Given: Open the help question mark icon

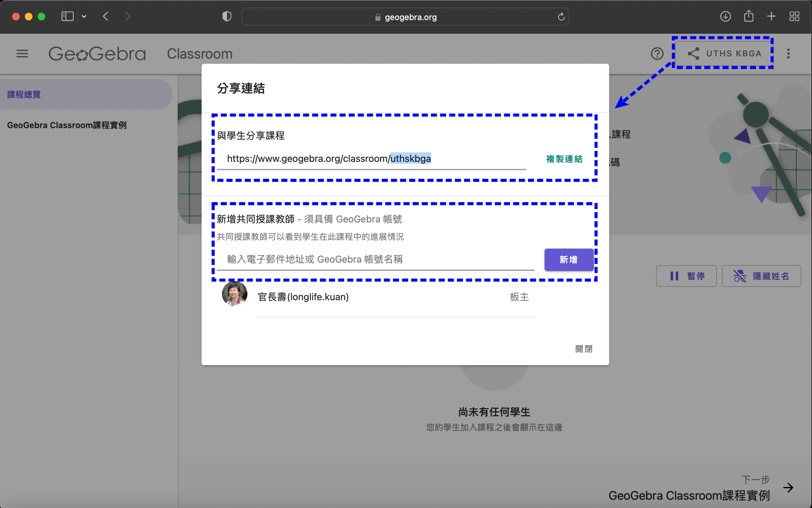Looking at the screenshot, I should click(x=657, y=54).
